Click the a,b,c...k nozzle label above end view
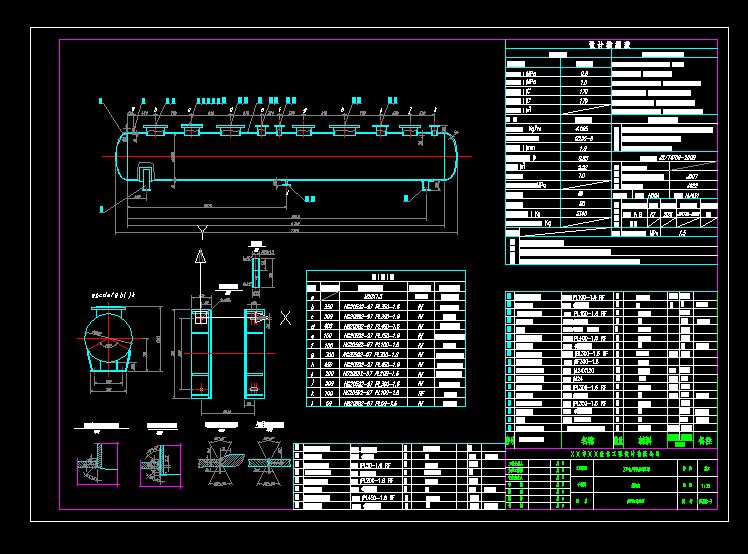Screen dimensions: 748x554 113,295
